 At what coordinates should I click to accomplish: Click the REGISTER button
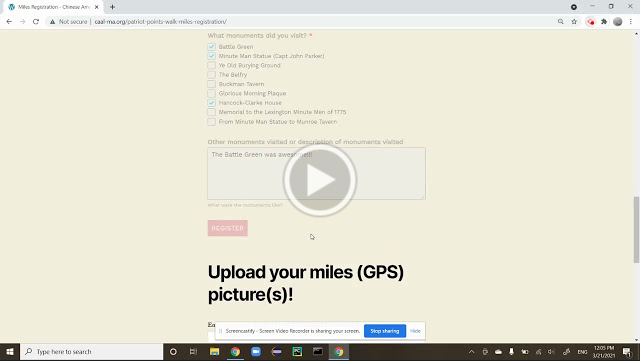click(x=228, y=228)
